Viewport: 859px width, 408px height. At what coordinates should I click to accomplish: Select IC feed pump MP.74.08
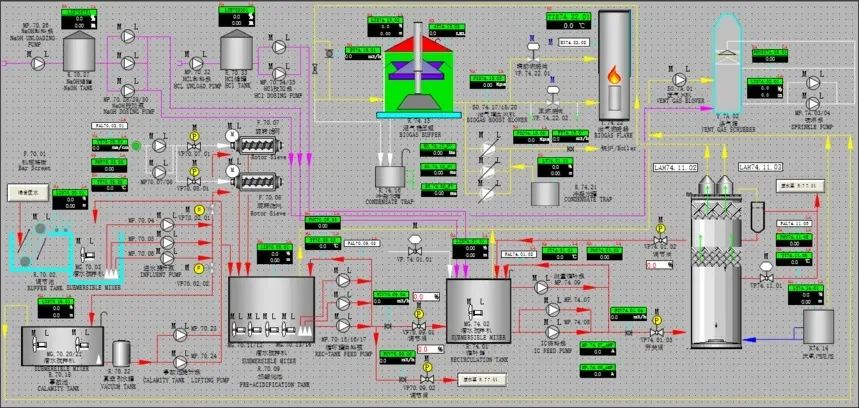552,332
